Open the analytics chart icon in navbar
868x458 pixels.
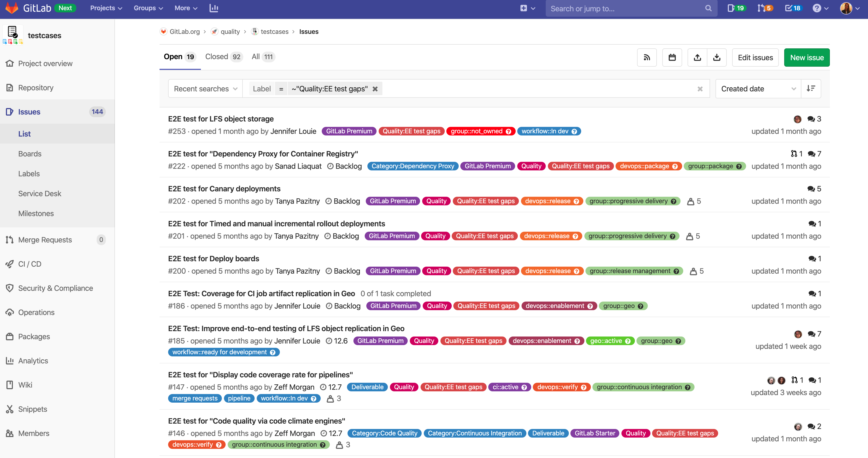click(x=214, y=8)
